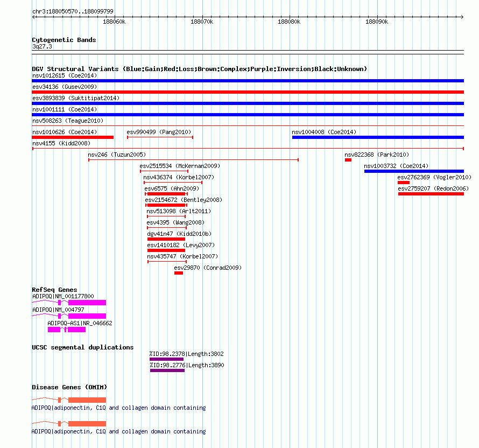The width and height of the screenshot is (479, 448).
Task: Open the nsv435747 (Korbel2007) variant label
Action: click(x=182, y=256)
